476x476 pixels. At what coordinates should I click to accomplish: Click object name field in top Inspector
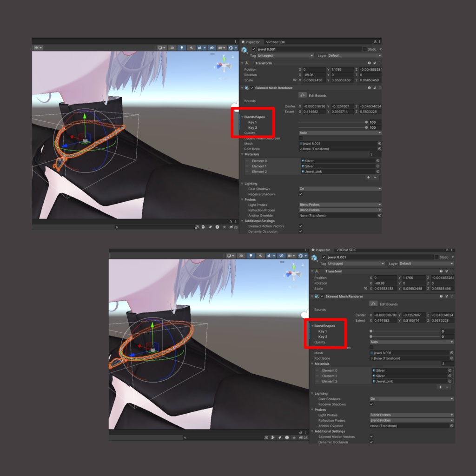[309, 49]
